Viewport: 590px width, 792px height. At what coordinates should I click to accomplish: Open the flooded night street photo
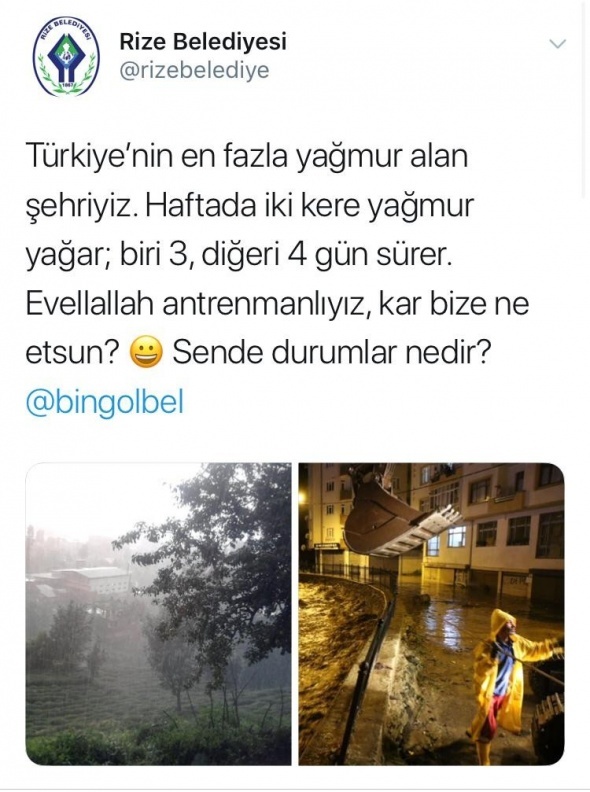pos(431,614)
